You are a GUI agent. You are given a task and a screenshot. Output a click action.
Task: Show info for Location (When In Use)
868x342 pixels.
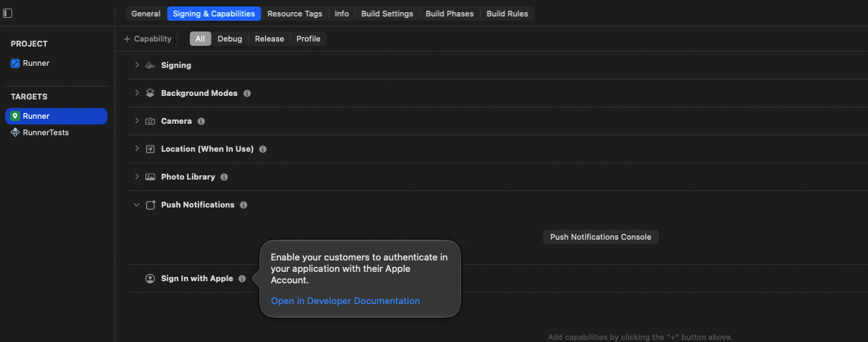coord(263,149)
